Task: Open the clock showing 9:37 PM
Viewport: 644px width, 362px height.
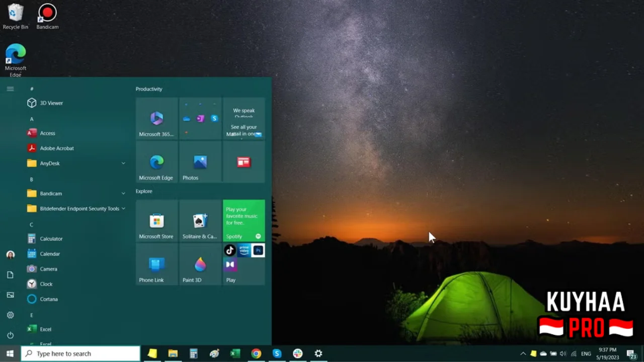Action: click(x=607, y=353)
